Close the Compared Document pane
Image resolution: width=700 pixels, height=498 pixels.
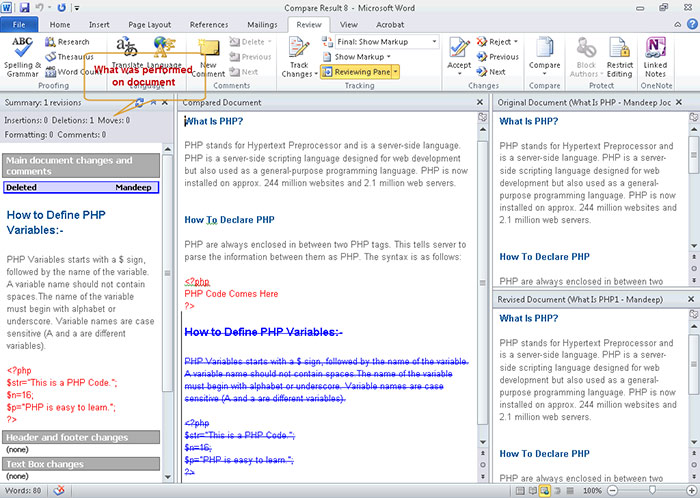480,102
